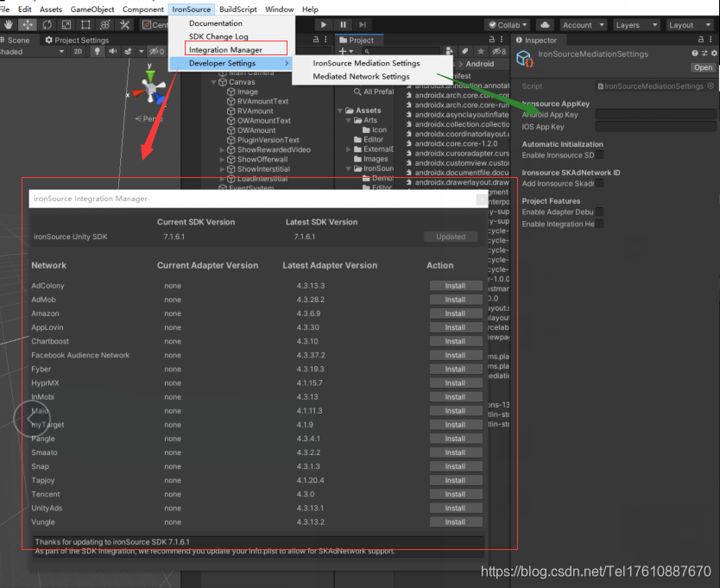Image resolution: width=720 pixels, height=588 pixels.
Task: Install the UnityAds adapter
Action: click(x=456, y=508)
